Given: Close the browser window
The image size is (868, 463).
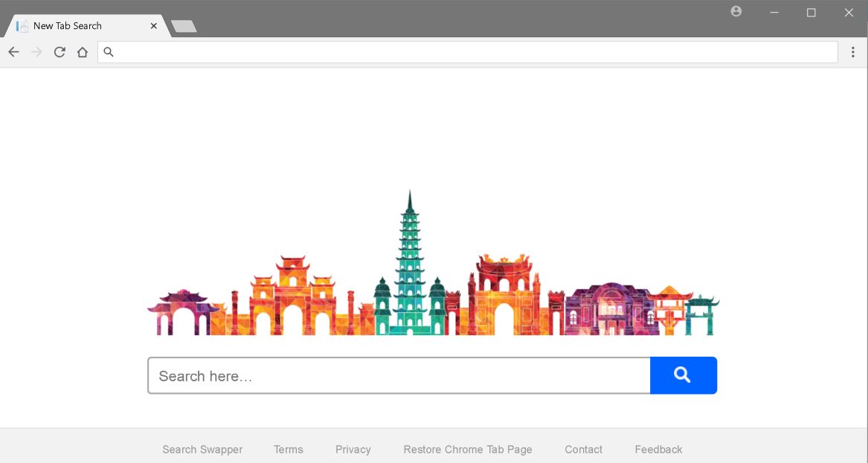Looking at the screenshot, I should pos(849,12).
